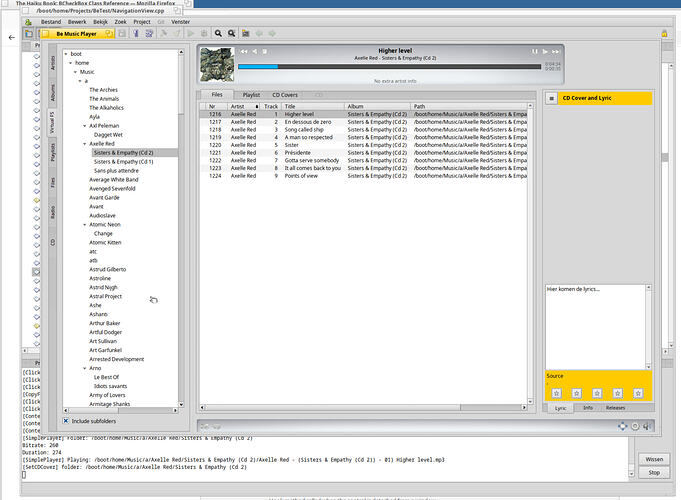The height and width of the screenshot is (500, 681).
Task: Click the lyrics text area
Action: coord(595,327)
